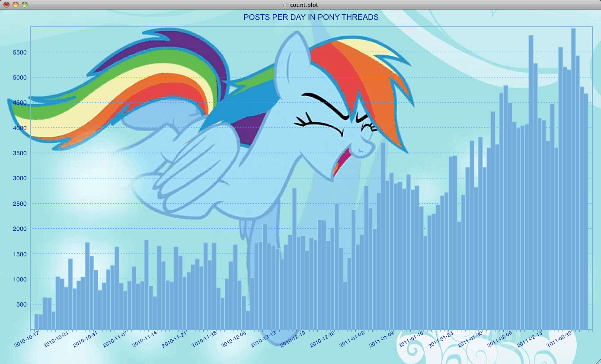The width and height of the screenshot is (601, 364).
Task: Click the 4000 y-axis label
Action: pos(19,128)
